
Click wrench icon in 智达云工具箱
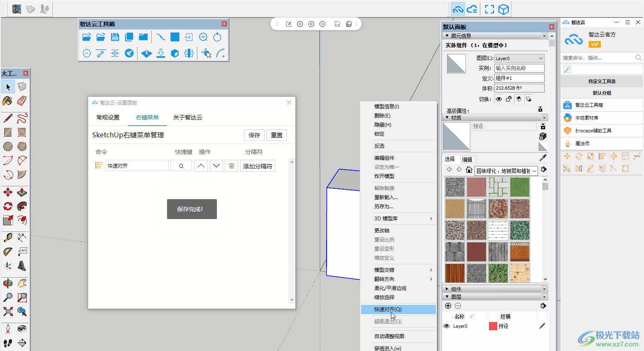pos(101,53)
